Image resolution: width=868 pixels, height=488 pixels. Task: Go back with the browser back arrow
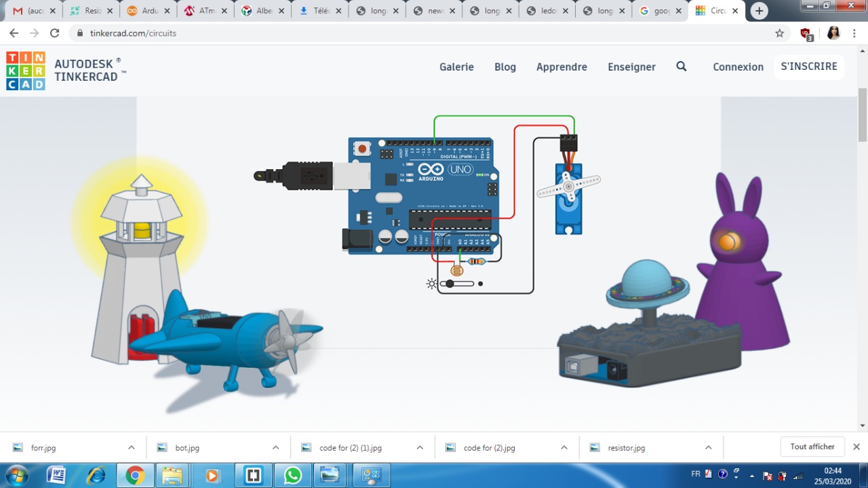(14, 33)
